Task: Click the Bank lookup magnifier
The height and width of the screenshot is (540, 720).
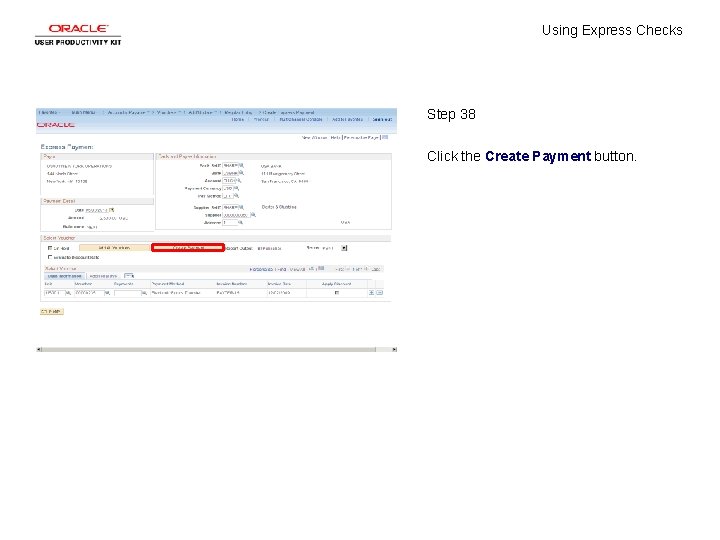Action: coord(241,173)
